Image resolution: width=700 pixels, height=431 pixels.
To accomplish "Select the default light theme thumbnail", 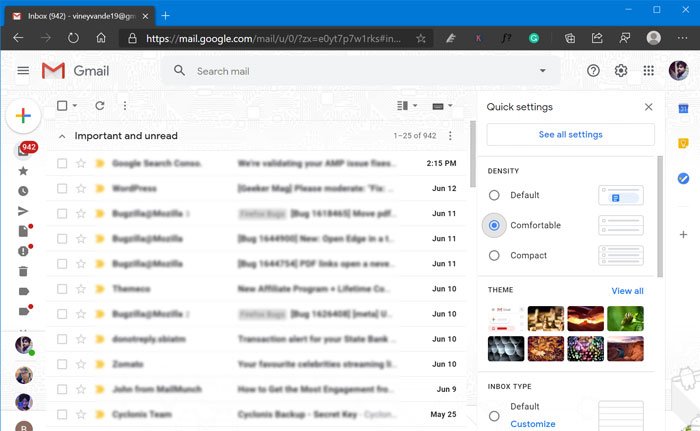I will point(506,318).
